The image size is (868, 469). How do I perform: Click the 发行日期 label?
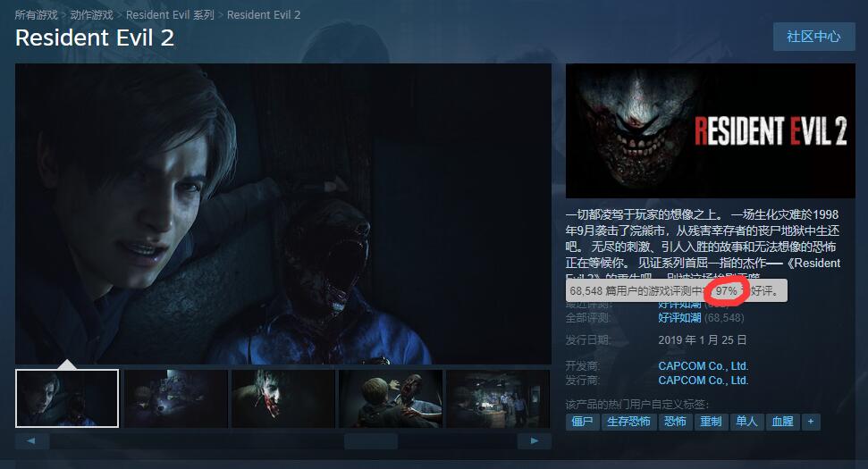coord(588,339)
